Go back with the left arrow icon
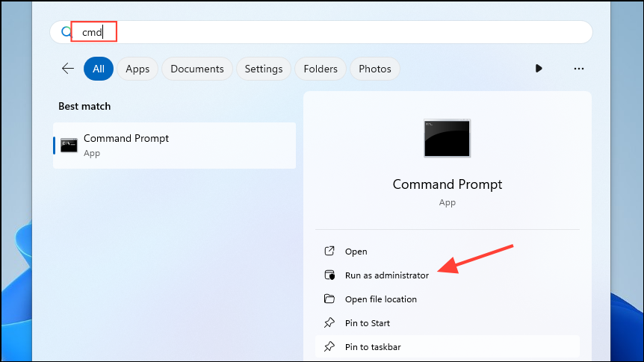 pos(68,69)
